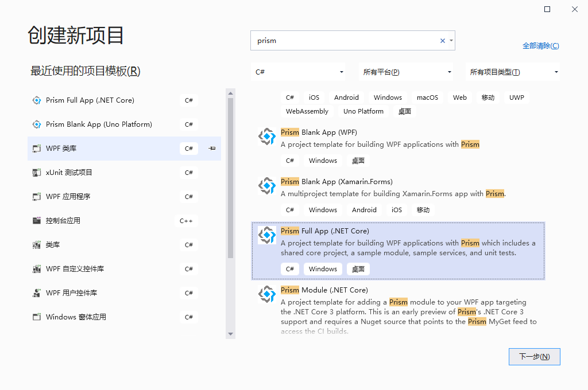Click the WPF 应用程序 template icon
The height and width of the screenshot is (390, 588).
pos(37,197)
